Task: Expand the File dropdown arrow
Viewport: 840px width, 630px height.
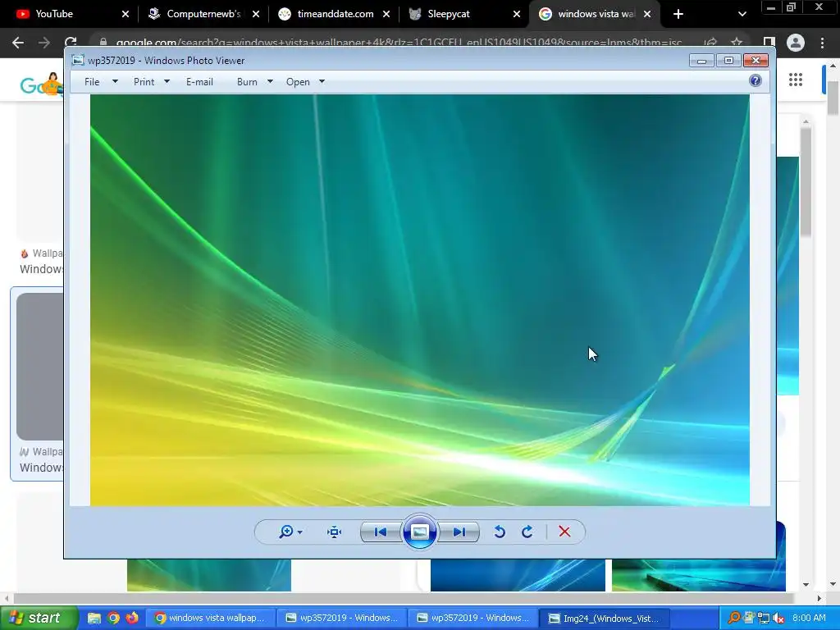Action: 115,81
